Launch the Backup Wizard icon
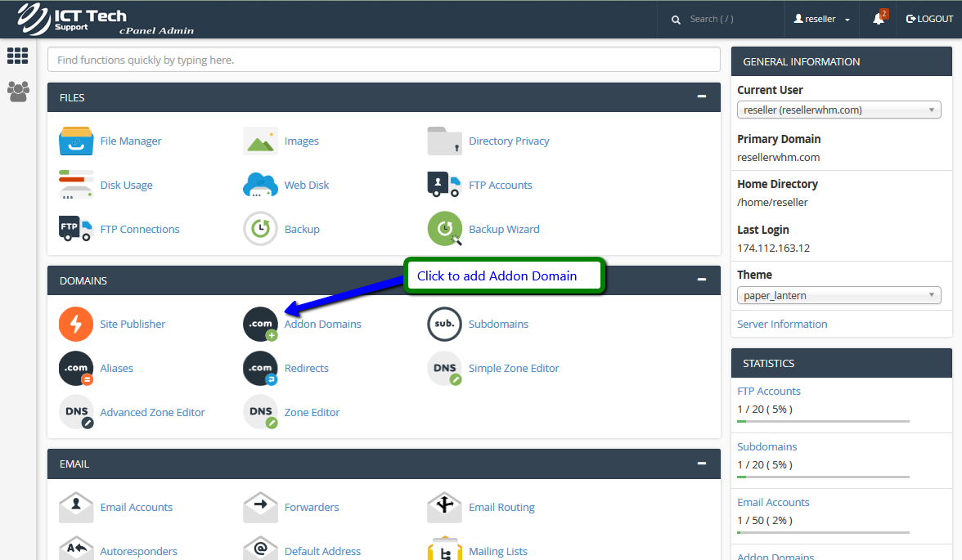962x560 pixels. (445, 230)
